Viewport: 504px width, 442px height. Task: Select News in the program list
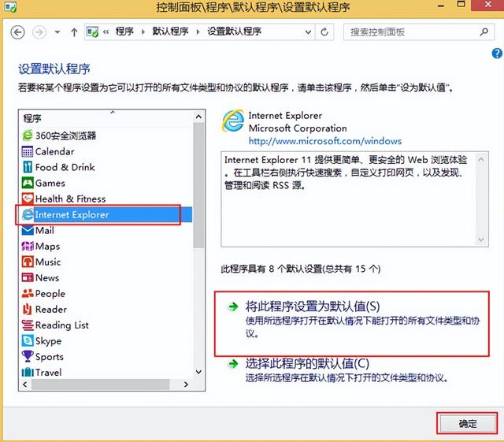[47, 277]
